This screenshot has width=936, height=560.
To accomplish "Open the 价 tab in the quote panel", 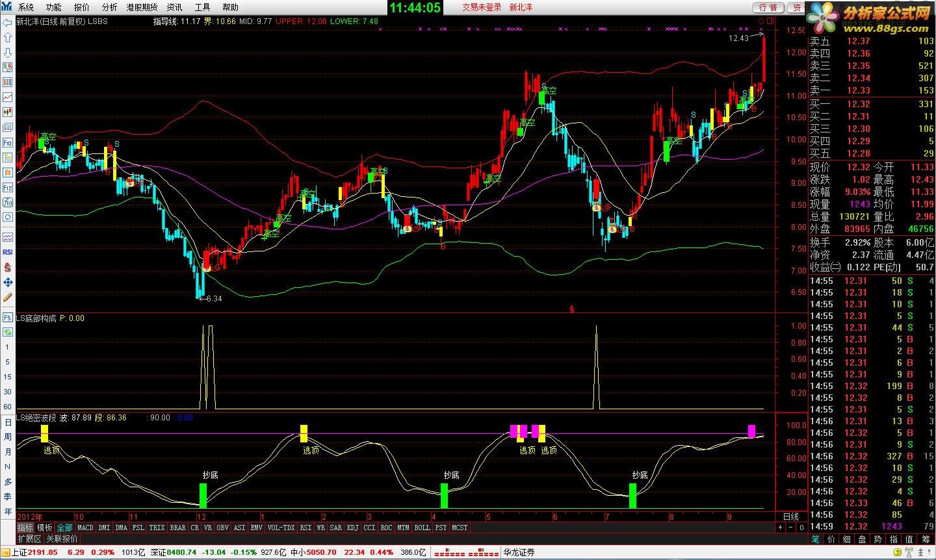I will (832, 539).
